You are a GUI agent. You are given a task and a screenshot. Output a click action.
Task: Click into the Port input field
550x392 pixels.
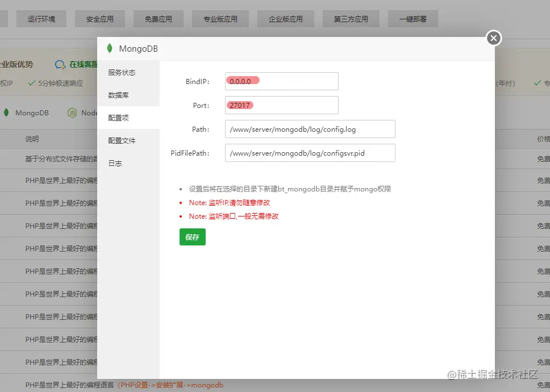coord(282,105)
